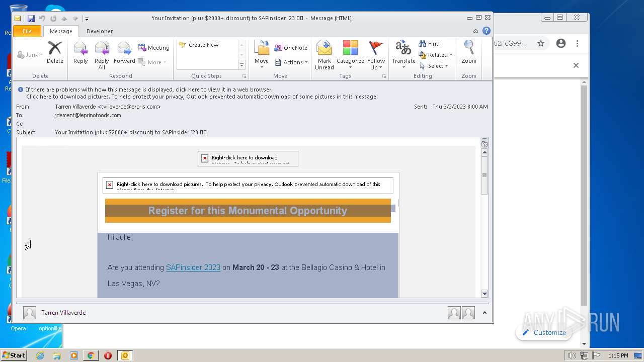Screen dimensions: 644x362
Task: Forward this message
Action: 124,52
